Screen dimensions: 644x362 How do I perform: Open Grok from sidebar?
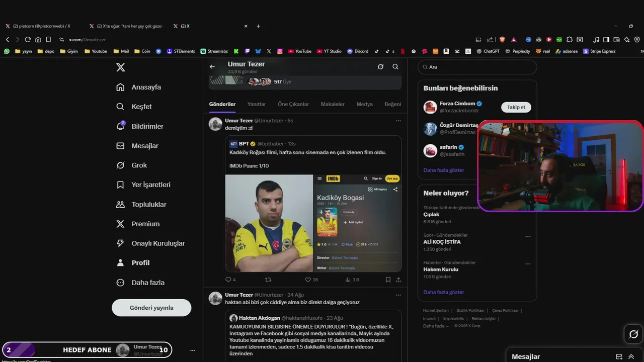[132, 165]
